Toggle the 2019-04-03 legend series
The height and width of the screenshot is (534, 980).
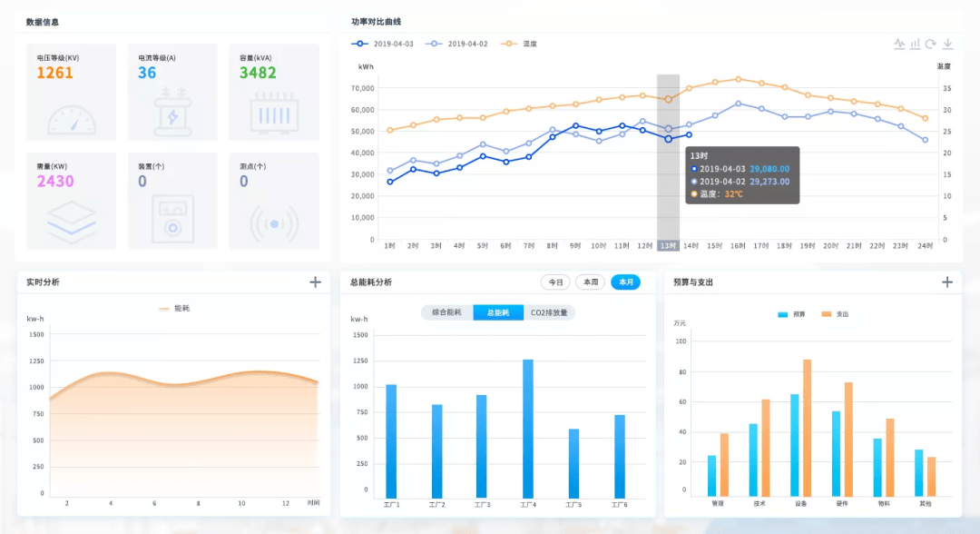click(x=383, y=44)
